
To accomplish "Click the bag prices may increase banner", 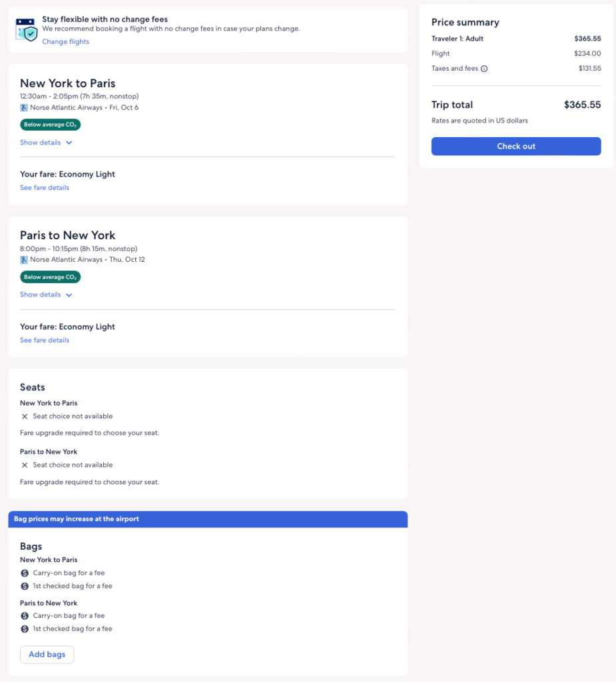I will 208,519.
